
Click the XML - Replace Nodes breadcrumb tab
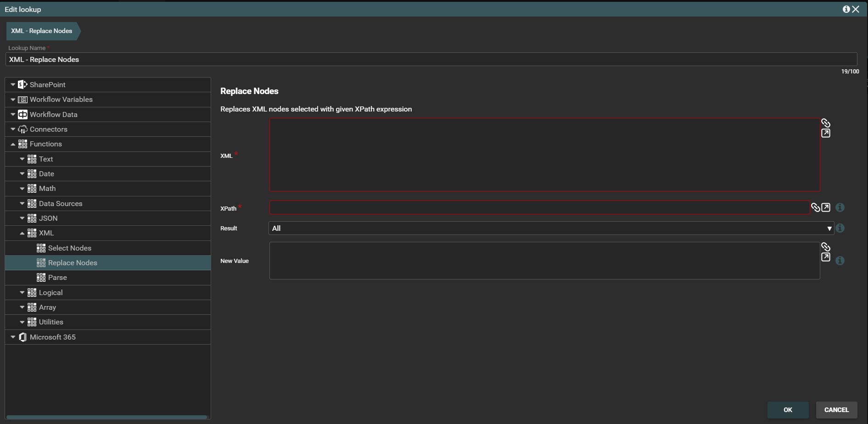[x=42, y=31]
